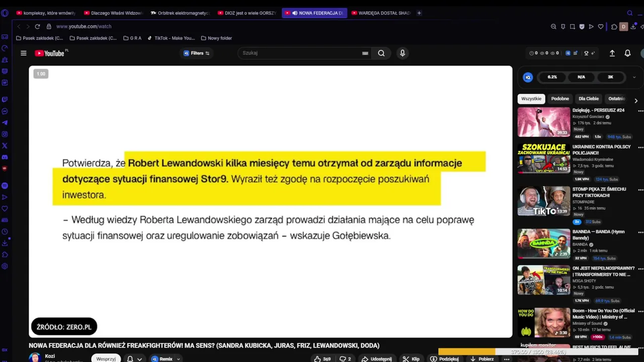Show more filter chips with right arrow
Viewport: 644px width, 362px height.
pos(636,101)
